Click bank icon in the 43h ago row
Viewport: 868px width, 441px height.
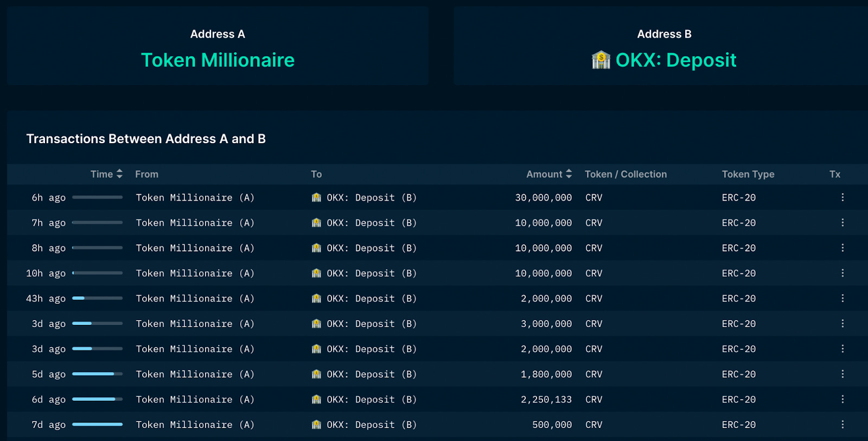tap(316, 298)
